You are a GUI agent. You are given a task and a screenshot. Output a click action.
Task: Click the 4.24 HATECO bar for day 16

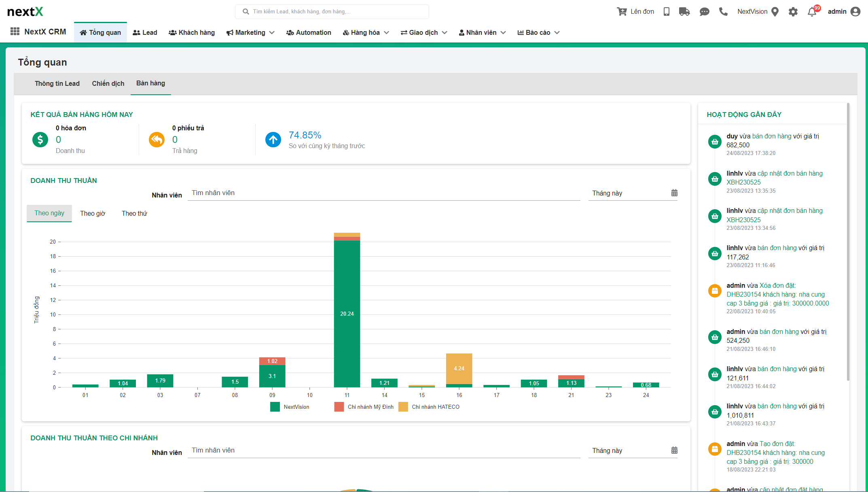pos(459,369)
